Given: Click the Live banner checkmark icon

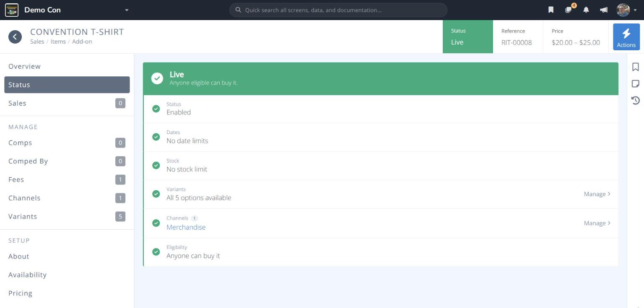Looking at the screenshot, I should [x=157, y=78].
